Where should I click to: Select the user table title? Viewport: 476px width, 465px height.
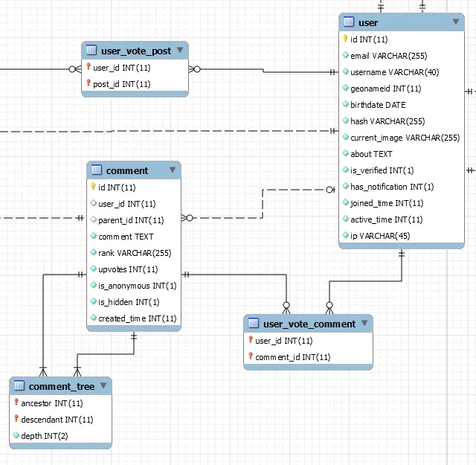coord(368,23)
